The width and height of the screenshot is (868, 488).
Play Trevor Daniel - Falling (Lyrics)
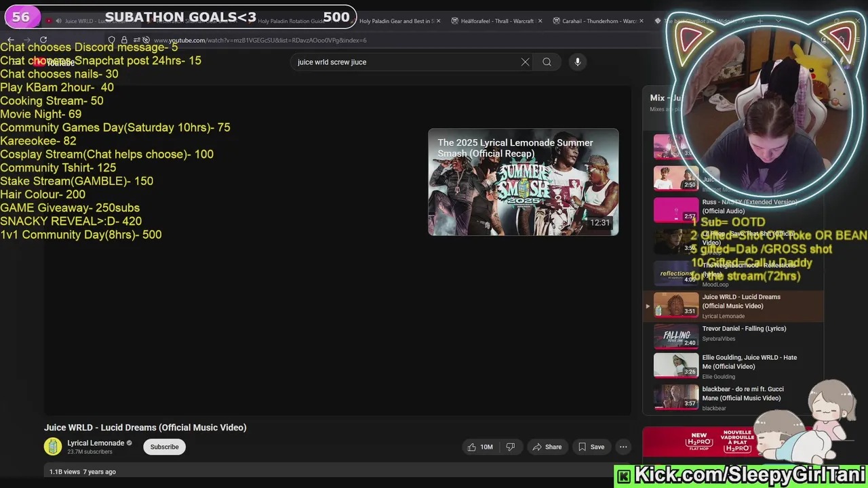[734, 337]
